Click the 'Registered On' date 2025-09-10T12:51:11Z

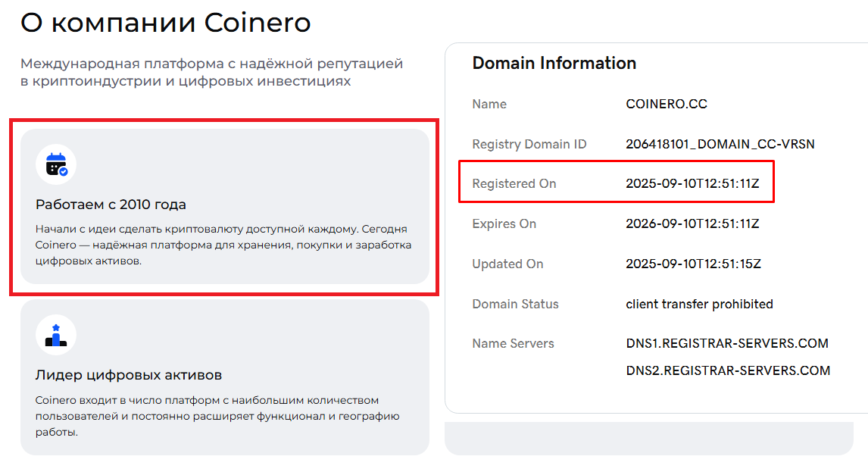point(692,183)
